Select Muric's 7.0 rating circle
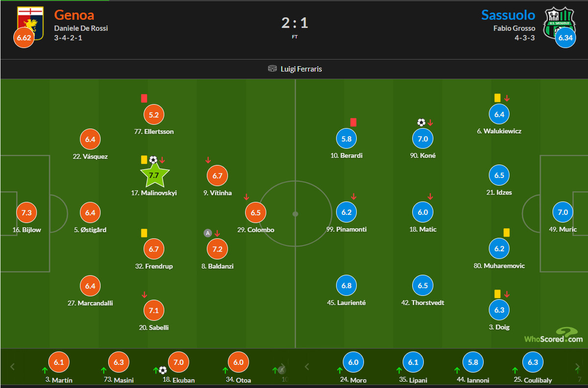The height and width of the screenshot is (388, 588). pos(563,212)
